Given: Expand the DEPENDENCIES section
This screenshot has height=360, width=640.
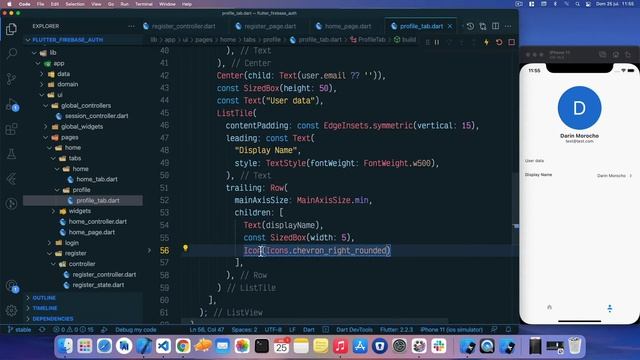Looking at the screenshot, I should pyautogui.click(x=53, y=319).
